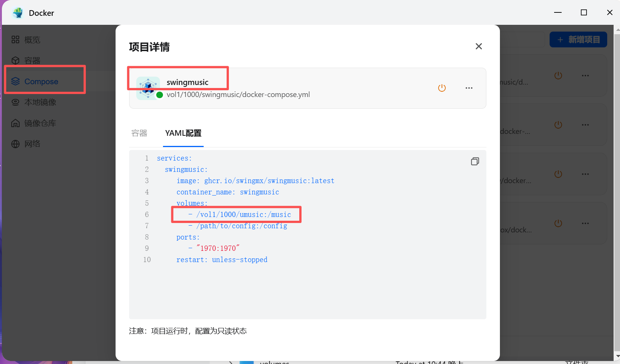Maximize the Docker window

pyautogui.click(x=584, y=12)
